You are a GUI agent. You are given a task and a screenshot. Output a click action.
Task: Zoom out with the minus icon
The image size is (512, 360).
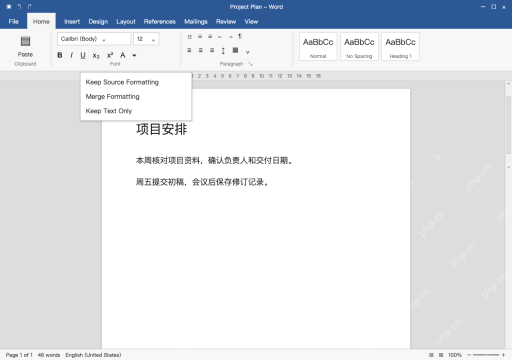coord(469,355)
